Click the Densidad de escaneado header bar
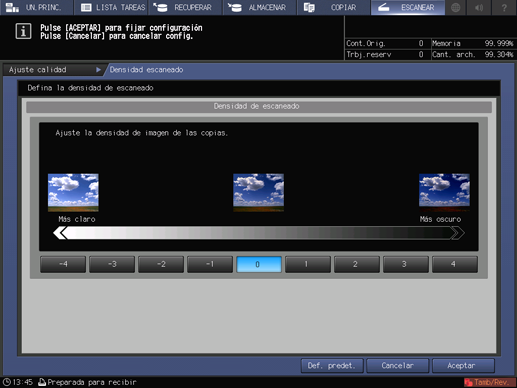Image resolution: width=517 pixels, height=388 pixels. click(259, 106)
